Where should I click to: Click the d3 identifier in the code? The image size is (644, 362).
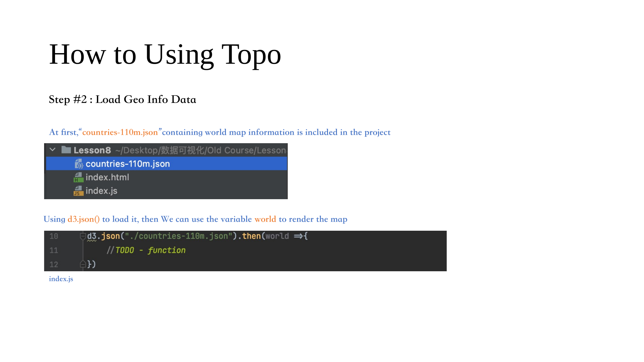92,236
